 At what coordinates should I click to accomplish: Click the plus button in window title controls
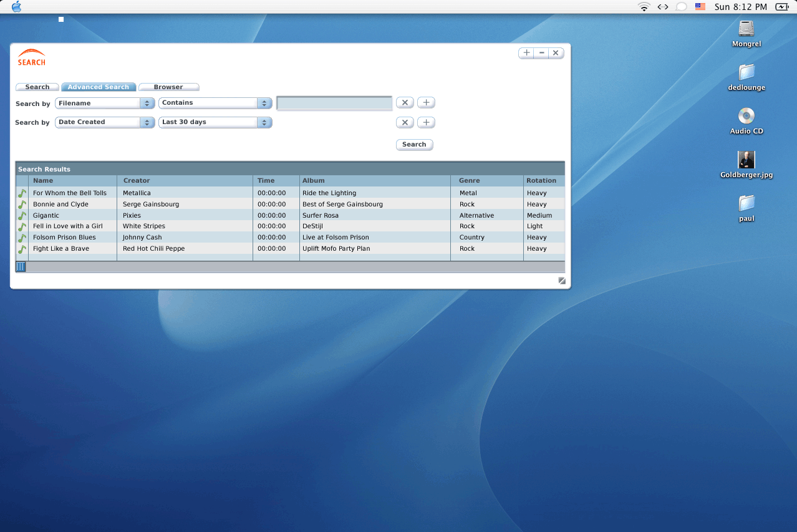click(x=526, y=53)
